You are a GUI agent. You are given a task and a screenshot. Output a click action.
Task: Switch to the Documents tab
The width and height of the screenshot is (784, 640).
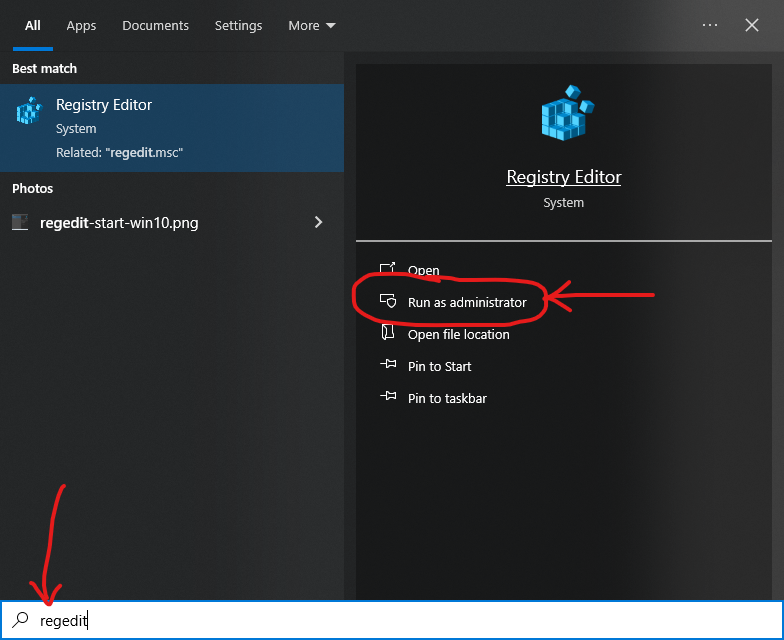(x=156, y=26)
